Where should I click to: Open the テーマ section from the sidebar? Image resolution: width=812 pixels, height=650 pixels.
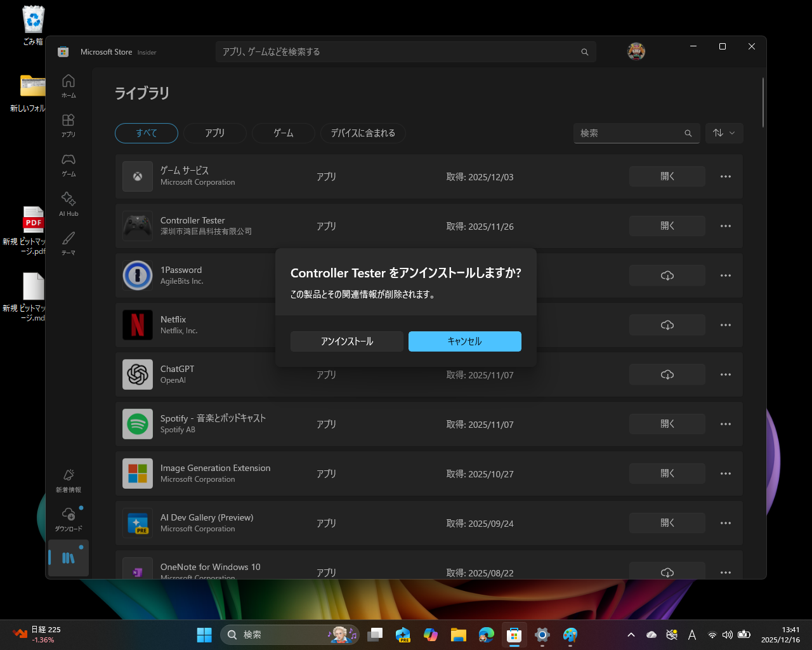click(x=68, y=242)
